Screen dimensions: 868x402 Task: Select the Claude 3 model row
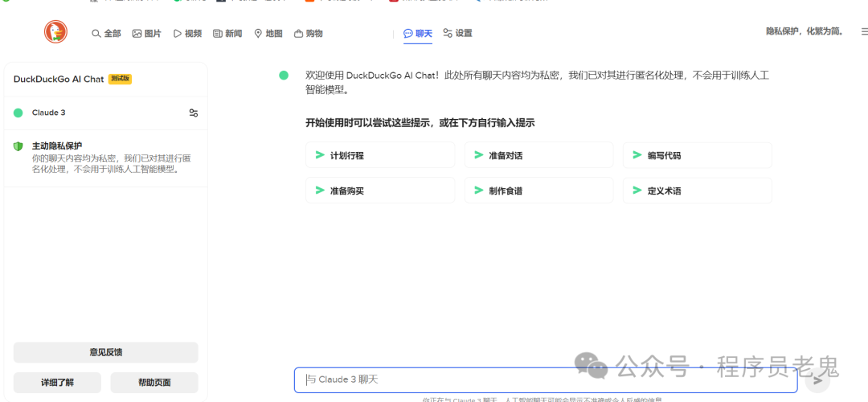click(105, 113)
